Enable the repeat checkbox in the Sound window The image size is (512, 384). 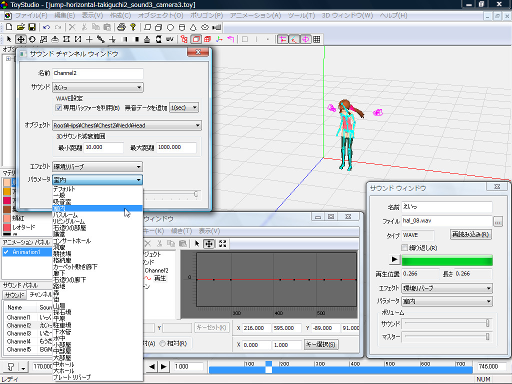coord(404,248)
